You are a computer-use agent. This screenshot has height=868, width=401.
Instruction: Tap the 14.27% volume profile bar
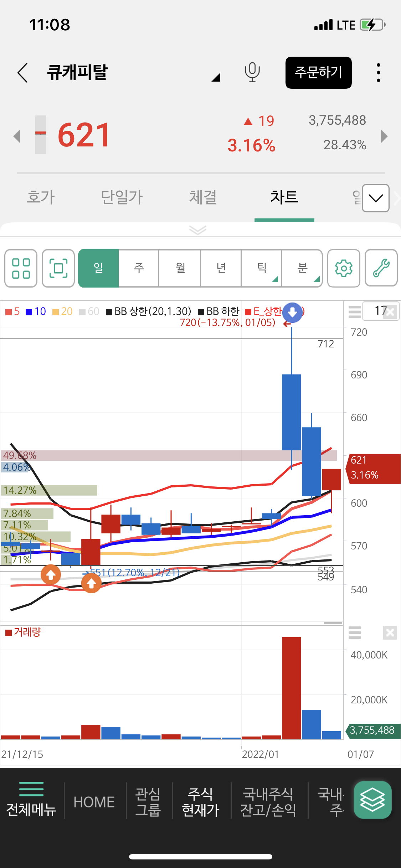(x=49, y=490)
